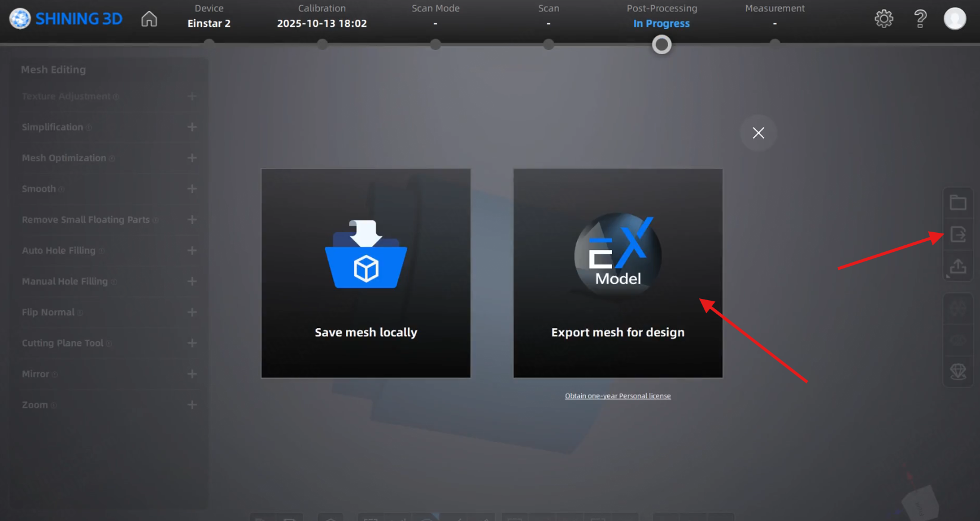This screenshot has width=980, height=521.
Task: Select the Device Einstar 2 step
Action: 209,16
